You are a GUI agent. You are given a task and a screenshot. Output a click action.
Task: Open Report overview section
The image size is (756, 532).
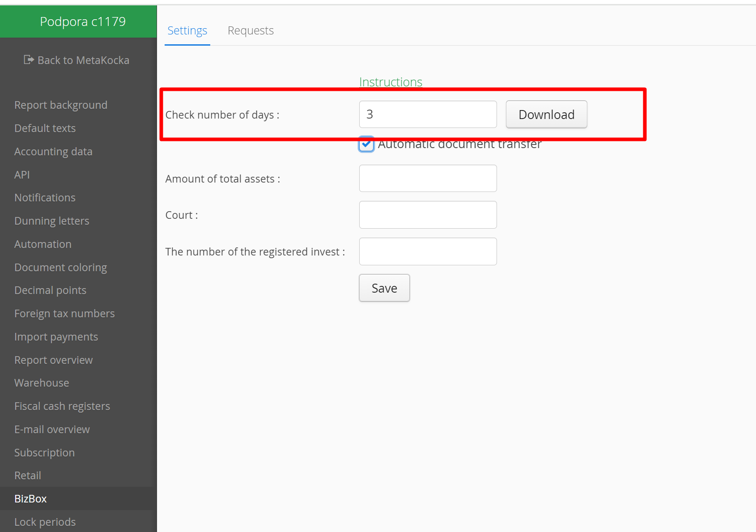click(x=54, y=360)
